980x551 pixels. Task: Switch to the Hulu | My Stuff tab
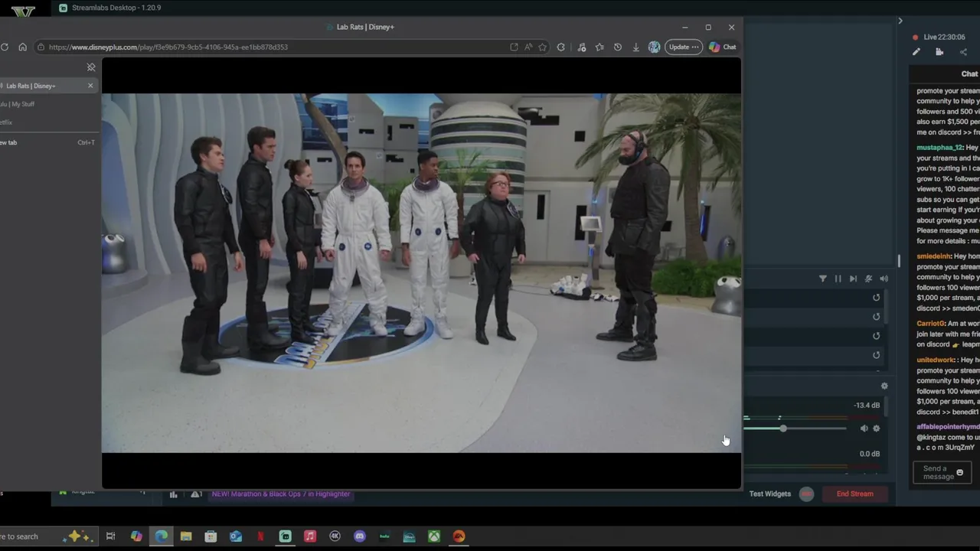(47, 104)
